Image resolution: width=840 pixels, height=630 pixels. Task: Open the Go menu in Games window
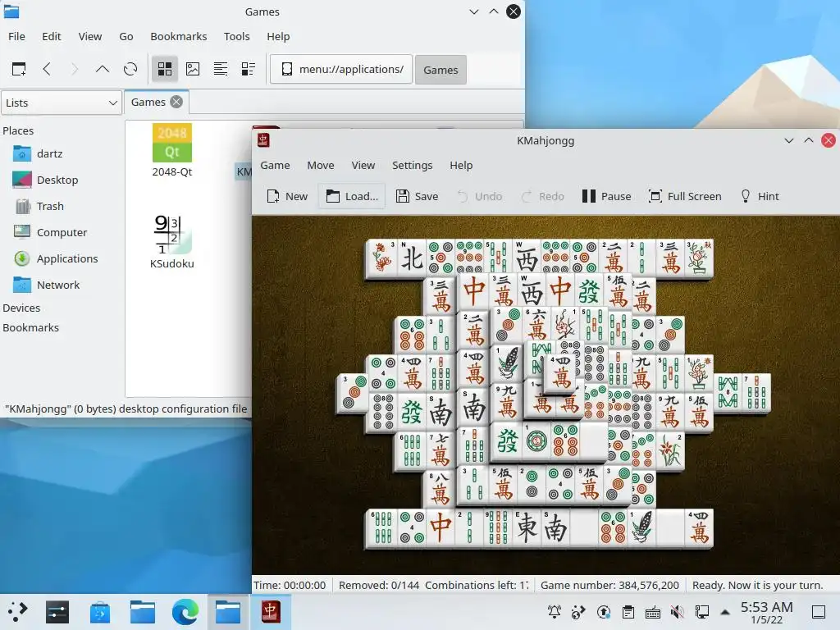tap(126, 36)
